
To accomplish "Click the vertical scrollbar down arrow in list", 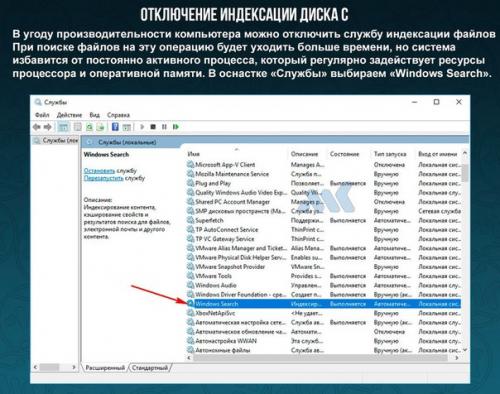I will click(x=465, y=350).
